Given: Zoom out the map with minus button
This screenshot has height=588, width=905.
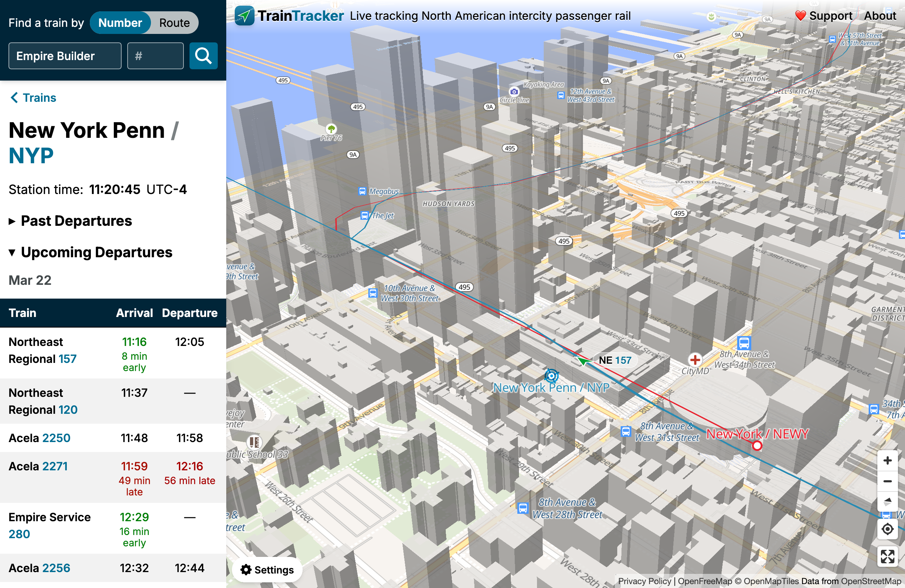Looking at the screenshot, I should pos(887,481).
